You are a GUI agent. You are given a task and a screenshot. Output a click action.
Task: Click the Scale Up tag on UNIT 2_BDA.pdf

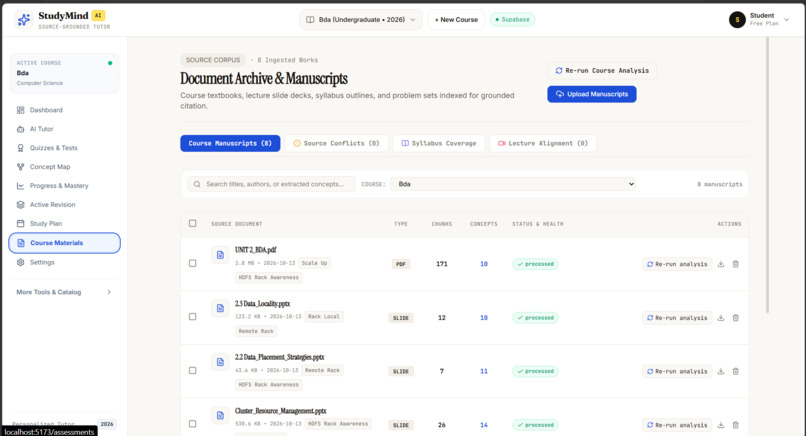click(314, 263)
